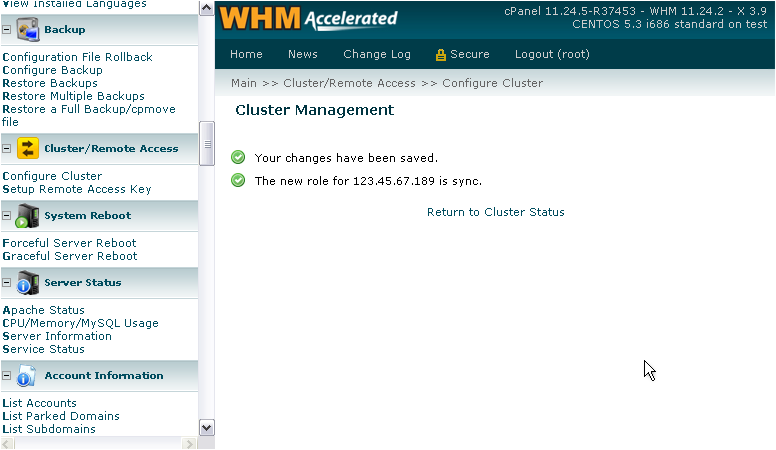
Task: Collapse the Account Information section
Action: click(x=6, y=376)
